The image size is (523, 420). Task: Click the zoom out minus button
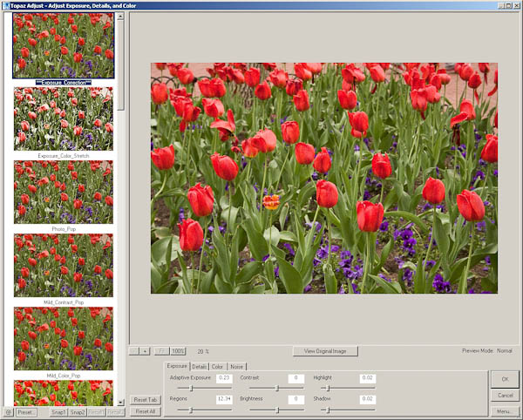click(x=134, y=351)
